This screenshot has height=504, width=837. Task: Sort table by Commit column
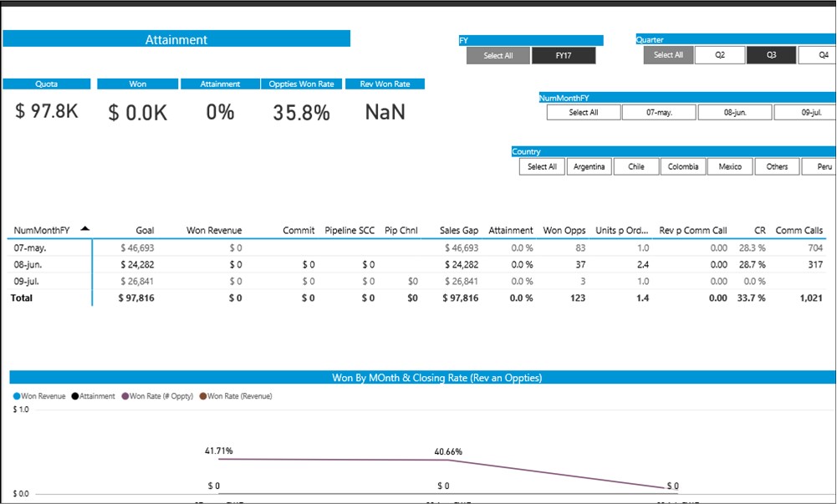click(x=299, y=231)
